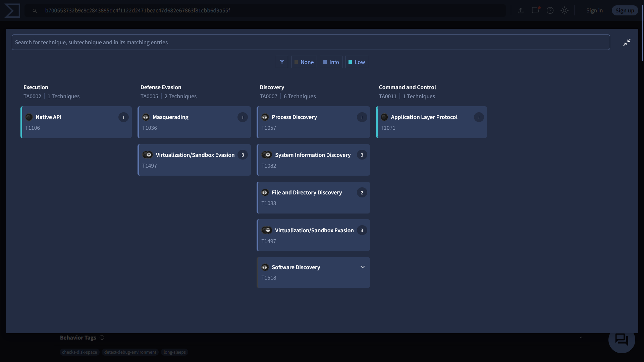
Task: Toggle the Low severity filter
Action: 357,62
